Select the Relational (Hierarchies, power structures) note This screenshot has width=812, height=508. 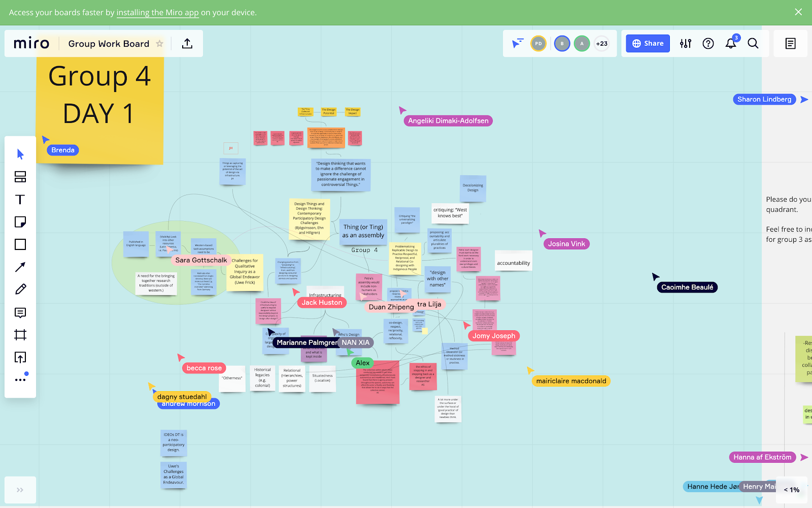coord(292,378)
